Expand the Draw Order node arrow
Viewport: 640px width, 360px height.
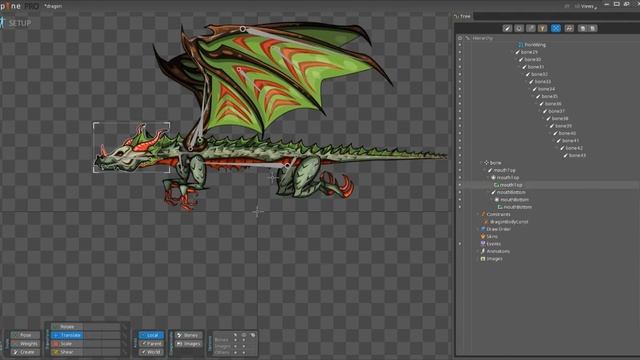(x=478, y=229)
